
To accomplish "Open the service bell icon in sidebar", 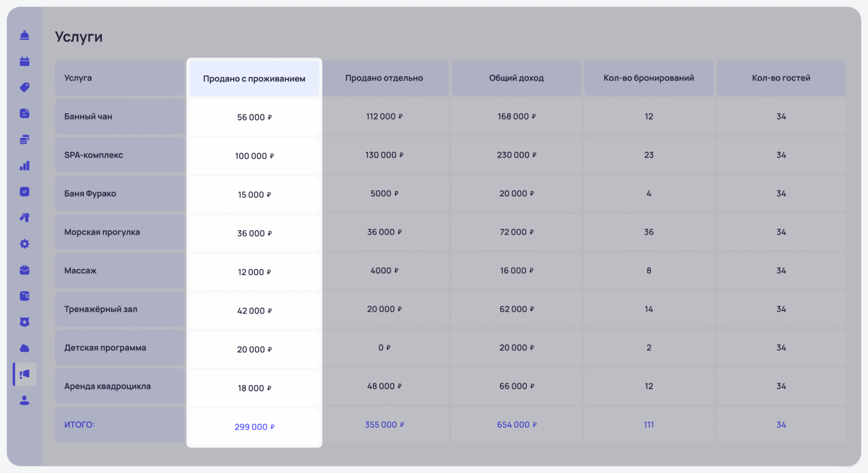I will pyautogui.click(x=24, y=35).
